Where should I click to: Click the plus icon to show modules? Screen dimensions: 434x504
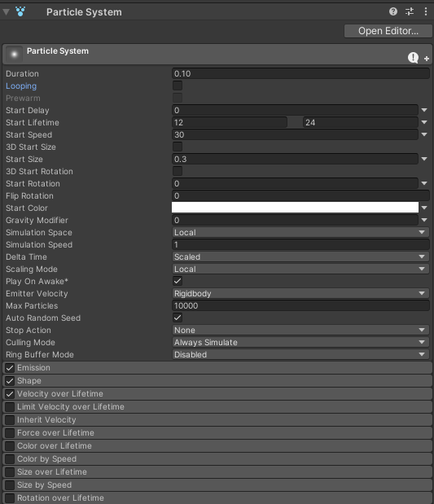click(x=427, y=59)
